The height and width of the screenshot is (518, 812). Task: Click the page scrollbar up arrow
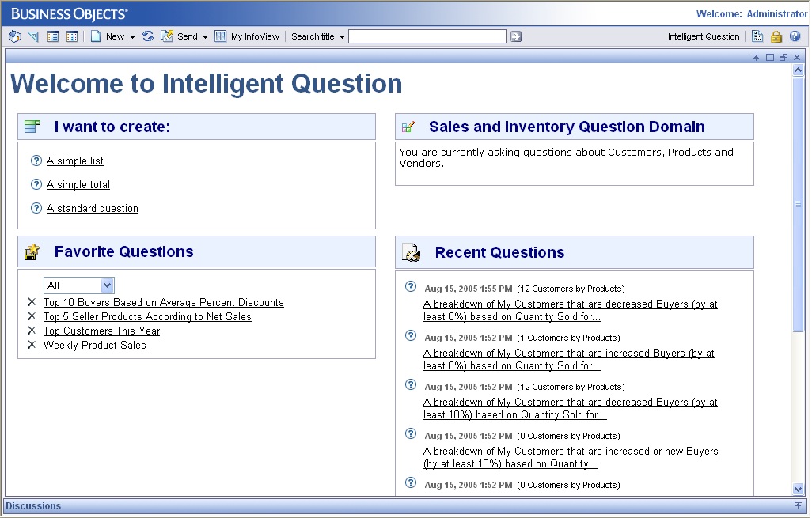point(798,70)
